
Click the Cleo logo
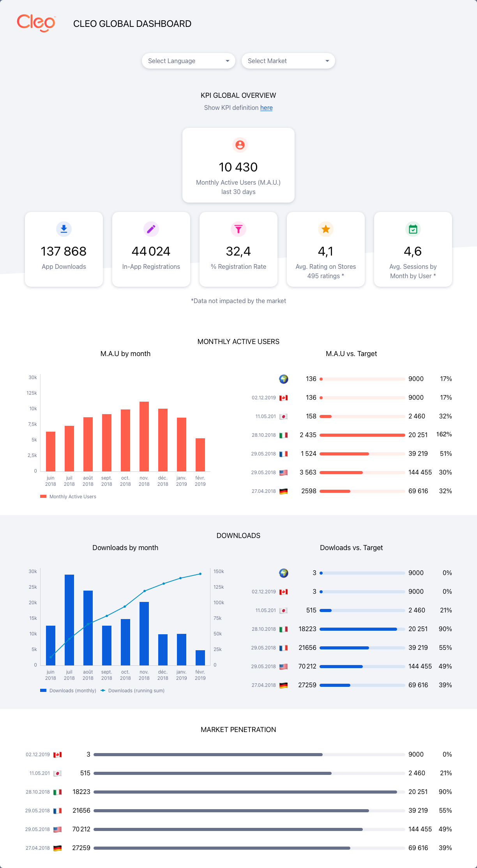tap(36, 23)
